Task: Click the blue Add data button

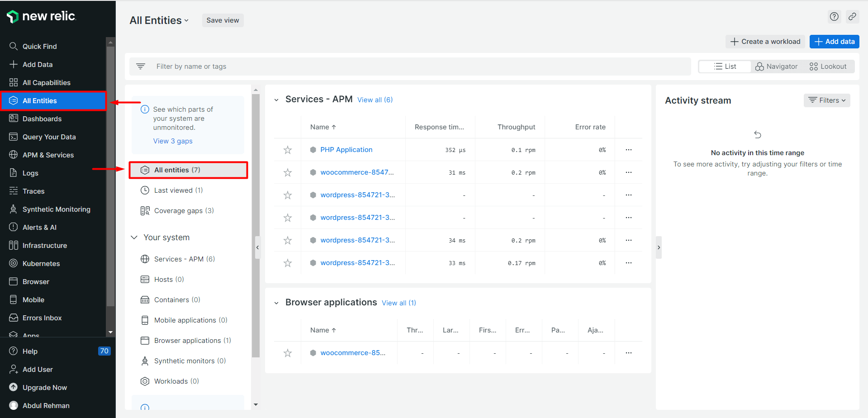Action: [835, 42]
